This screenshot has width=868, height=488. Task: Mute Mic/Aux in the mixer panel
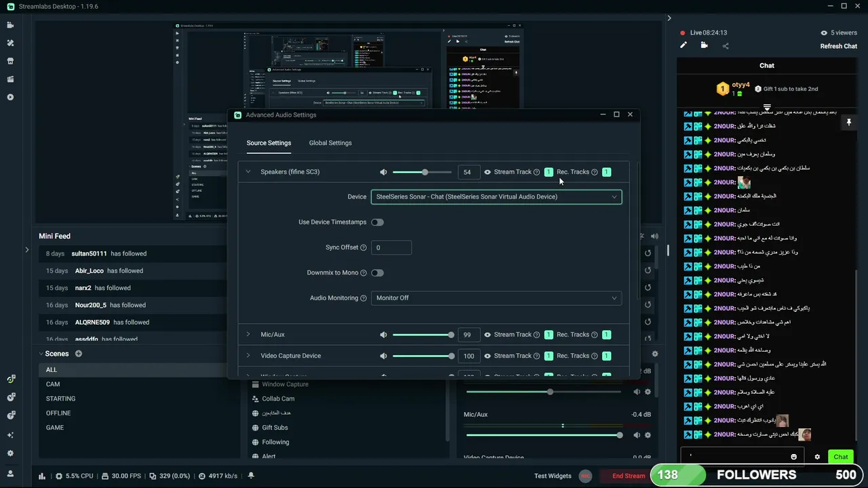click(x=636, y=435)
